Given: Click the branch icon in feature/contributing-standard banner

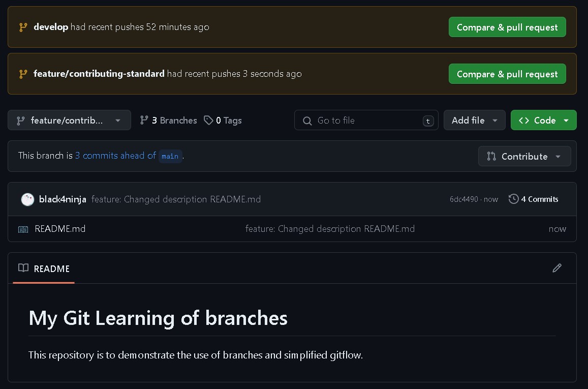Looking at the screenshot, I should tap(23, 74).
